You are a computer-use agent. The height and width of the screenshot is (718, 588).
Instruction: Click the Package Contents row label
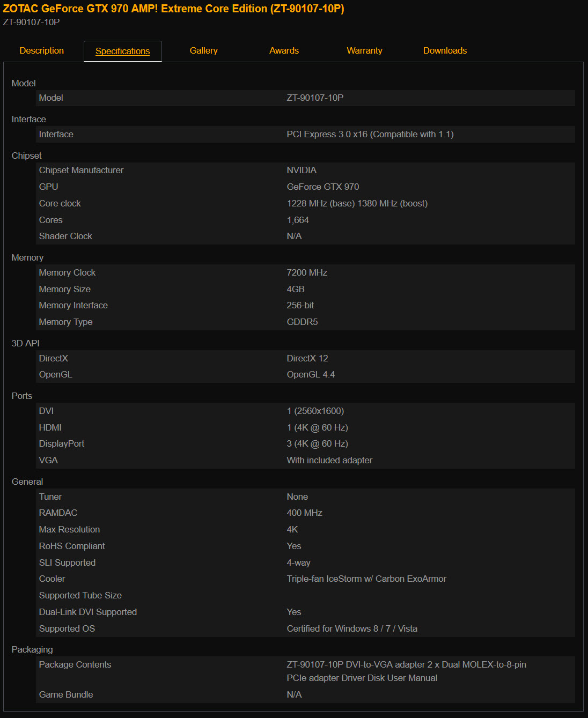click(75, 664)
